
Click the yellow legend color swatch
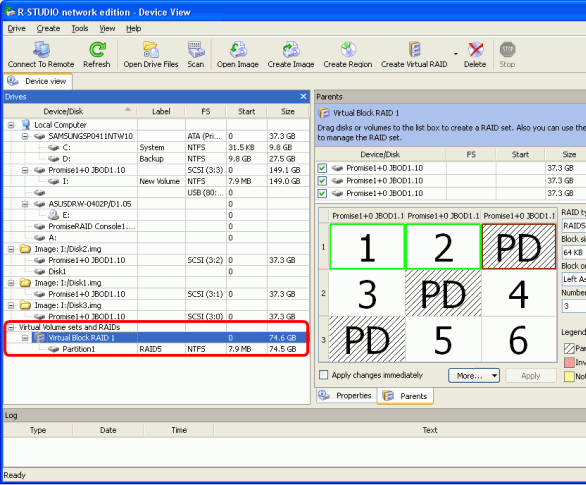(569, 376)
